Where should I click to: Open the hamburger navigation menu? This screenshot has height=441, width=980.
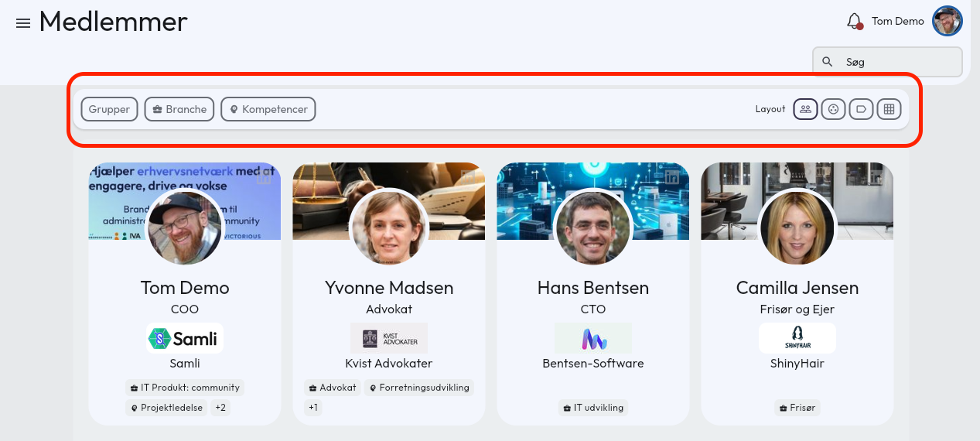23,23
